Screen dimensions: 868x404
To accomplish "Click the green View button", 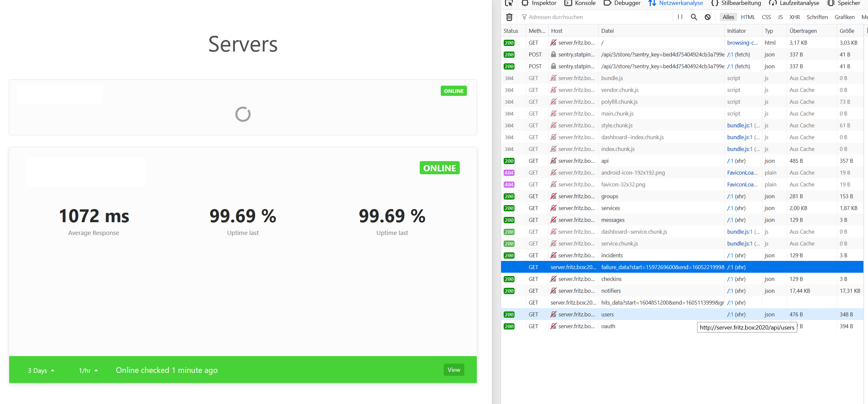I will (454, 370).
